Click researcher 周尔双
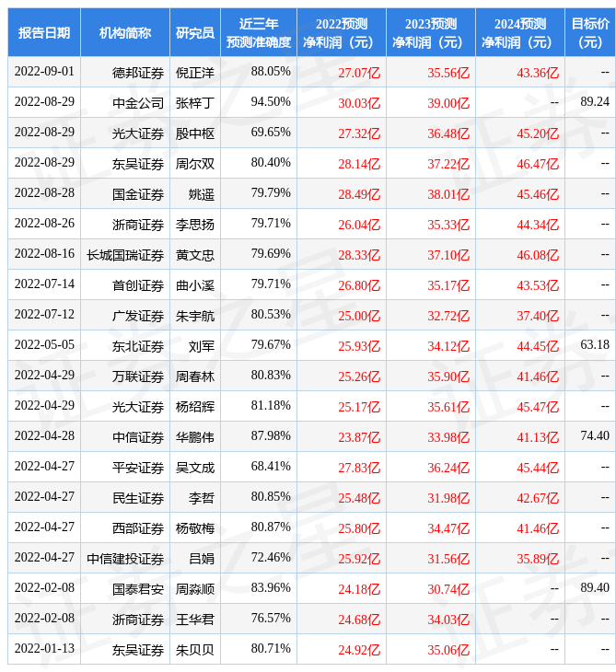616x672 pixels. [195, 164]
